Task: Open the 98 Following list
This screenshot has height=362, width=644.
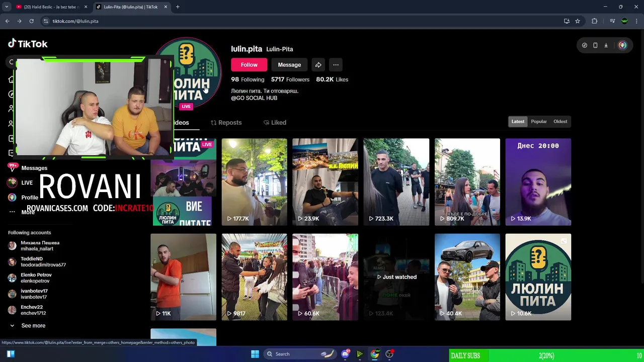Action: coord(248,79)
